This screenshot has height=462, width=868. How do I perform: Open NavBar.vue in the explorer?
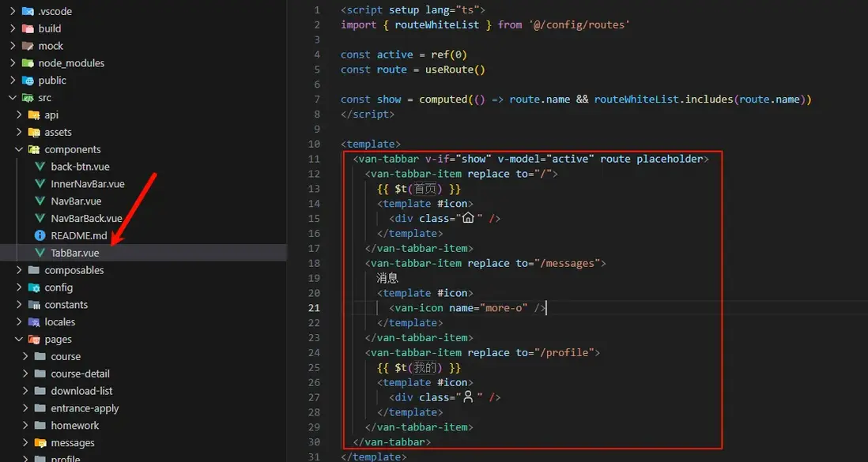76,201
